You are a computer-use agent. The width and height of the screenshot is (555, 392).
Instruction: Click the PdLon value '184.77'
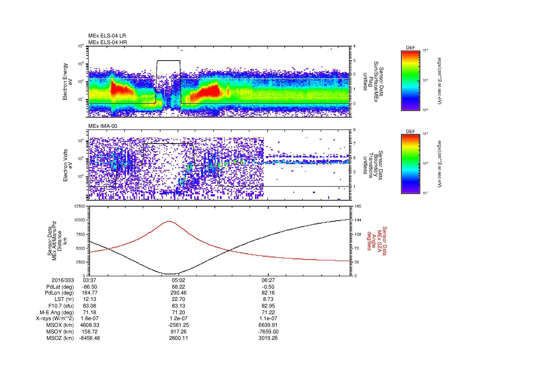click(89, 293)
